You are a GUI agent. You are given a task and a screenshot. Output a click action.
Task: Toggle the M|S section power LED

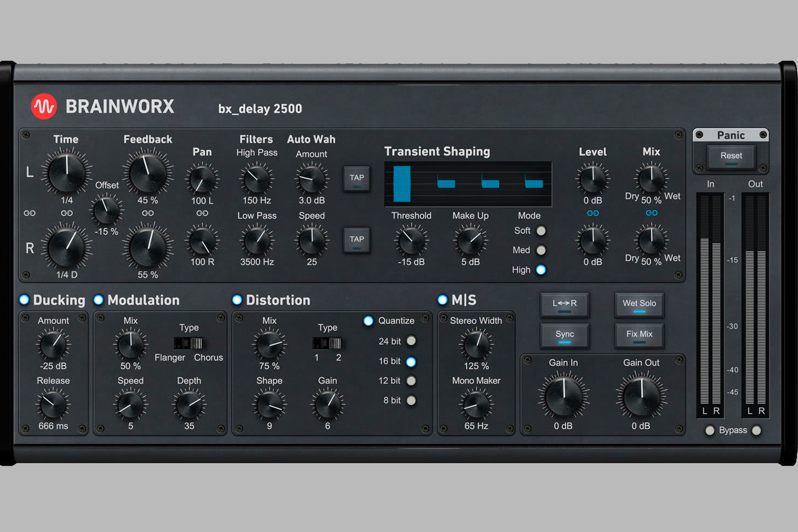[443, 300]
